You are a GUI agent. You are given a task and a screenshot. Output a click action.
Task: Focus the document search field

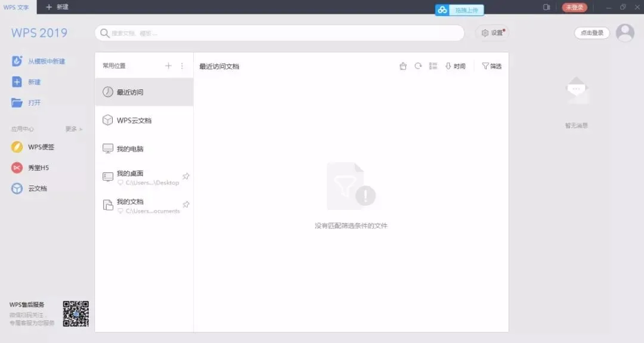coord(279,33)
